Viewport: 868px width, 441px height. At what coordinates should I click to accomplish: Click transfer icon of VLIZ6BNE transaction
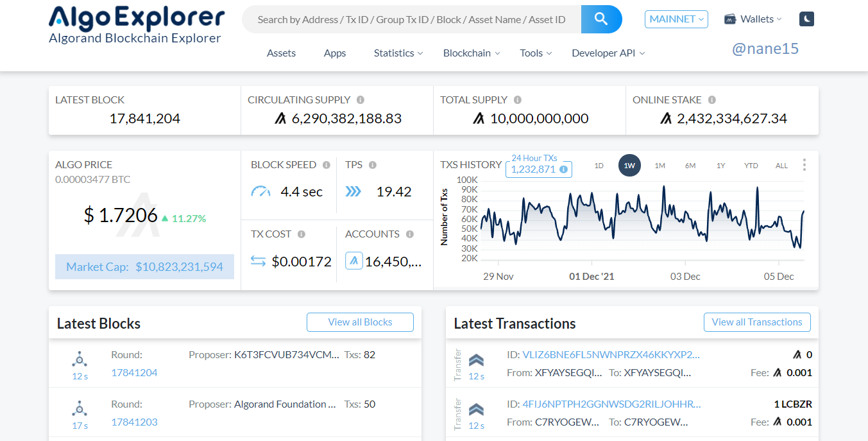(476, 360)
